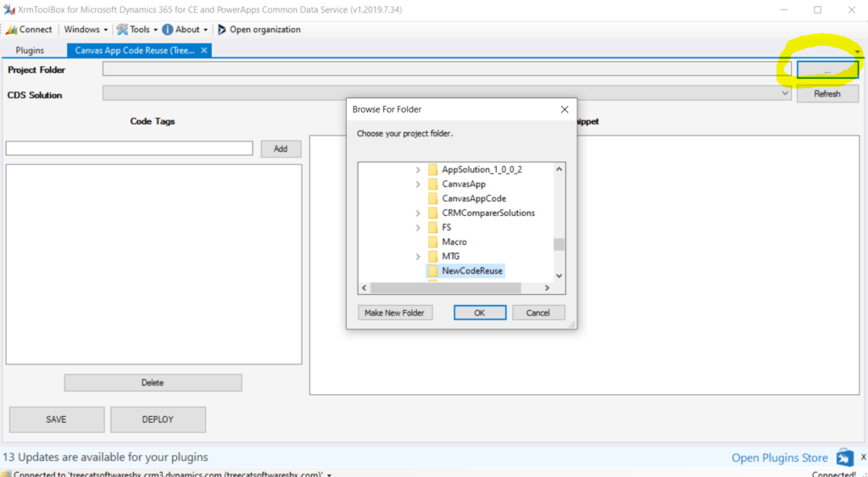Click the SAVE button

(57, 419)
